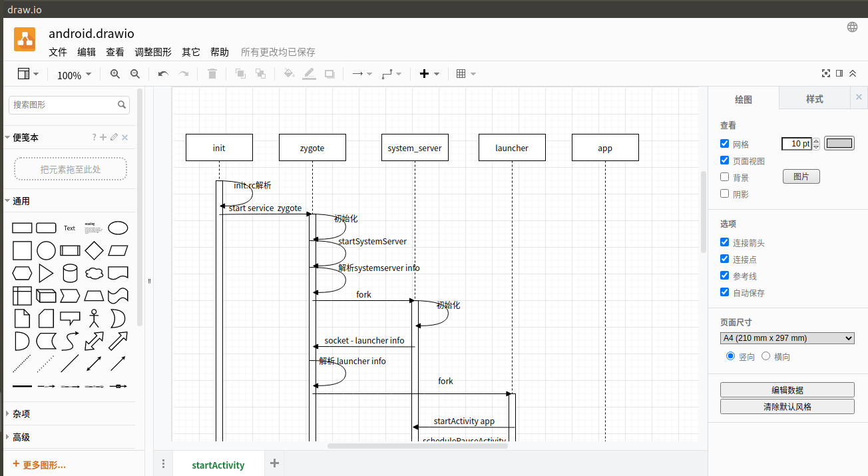Open the 帮助 menu
868x476 pixels.
[220, 52]
